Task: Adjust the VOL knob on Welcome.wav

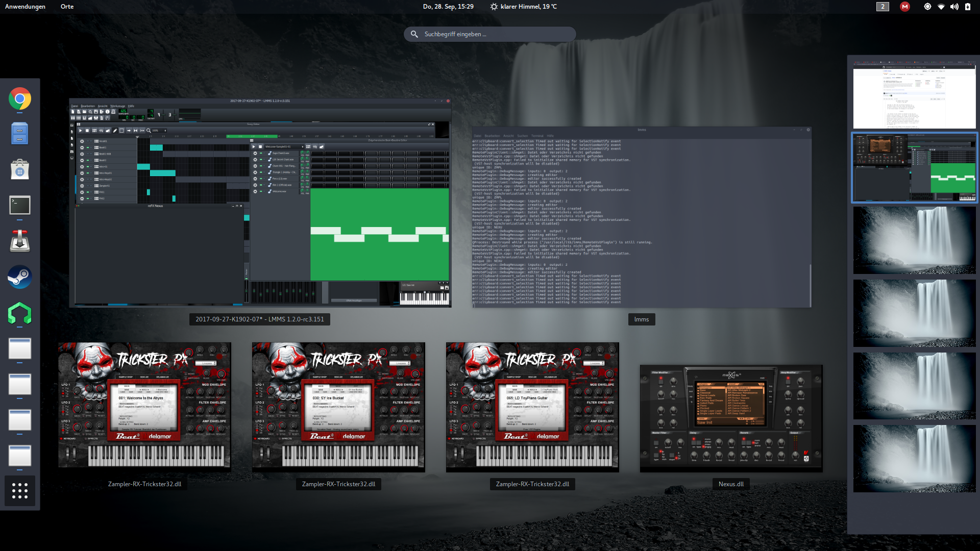Action: [303, 190]
